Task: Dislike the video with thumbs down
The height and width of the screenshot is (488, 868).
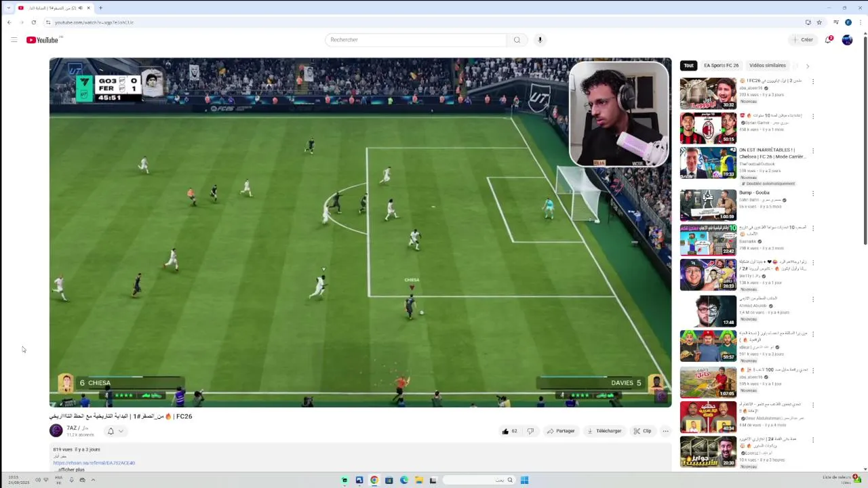Action: coord(530,431)
